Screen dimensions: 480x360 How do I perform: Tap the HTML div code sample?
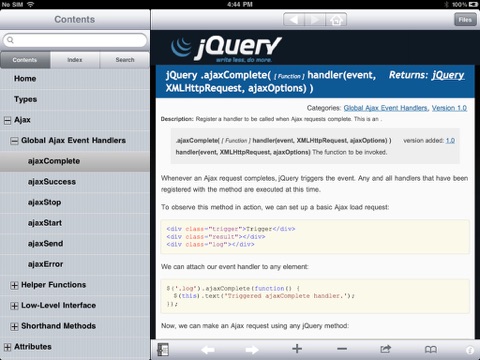point(315,237)
